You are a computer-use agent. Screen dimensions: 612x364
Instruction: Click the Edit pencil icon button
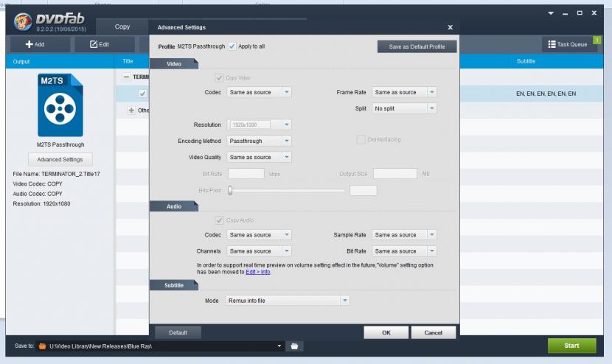(x=100, y=44)
